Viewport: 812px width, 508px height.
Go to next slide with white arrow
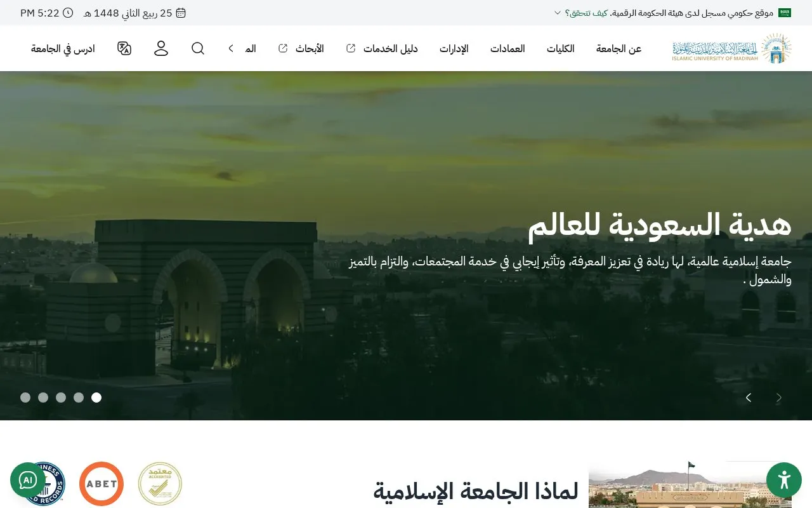(x=749, y=398)
